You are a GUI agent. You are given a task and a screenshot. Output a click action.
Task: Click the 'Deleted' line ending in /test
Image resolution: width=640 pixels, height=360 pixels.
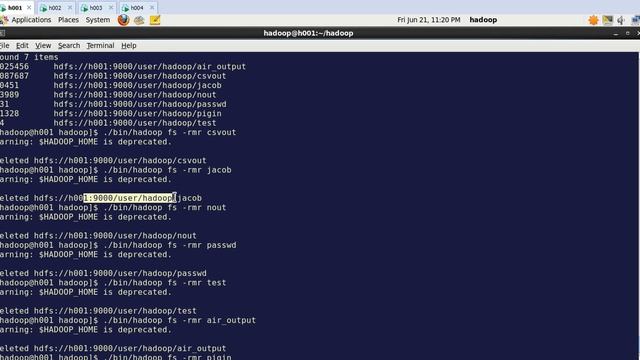tap(98, 311)
